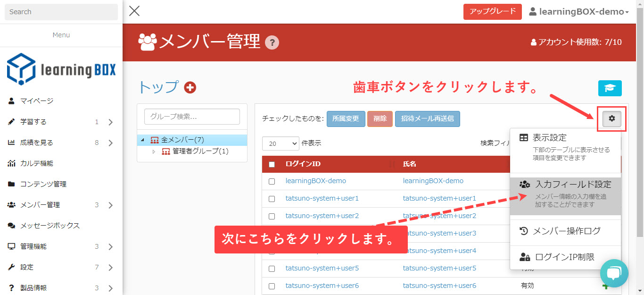Check the learningBOX-demo row checkbox

272,181
